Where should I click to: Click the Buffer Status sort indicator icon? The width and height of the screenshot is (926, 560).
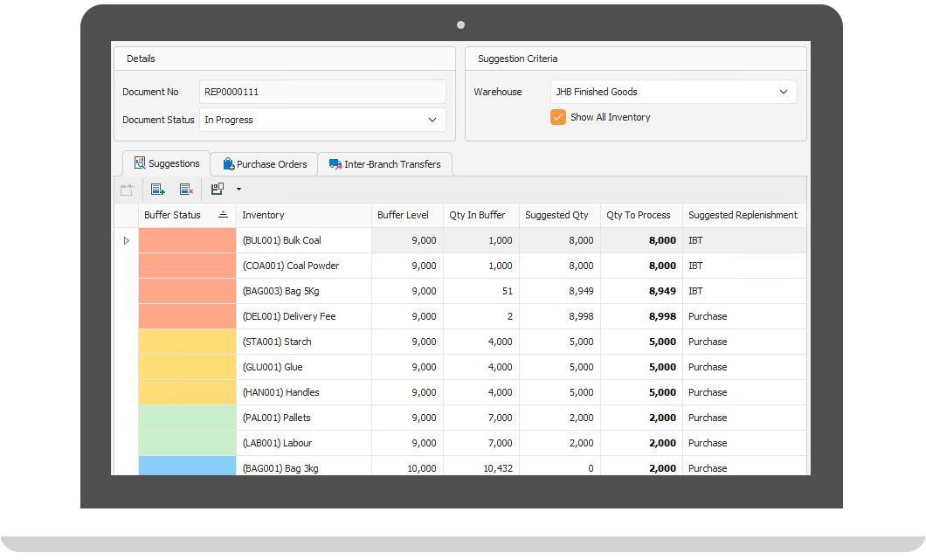[x=223, y=215]
